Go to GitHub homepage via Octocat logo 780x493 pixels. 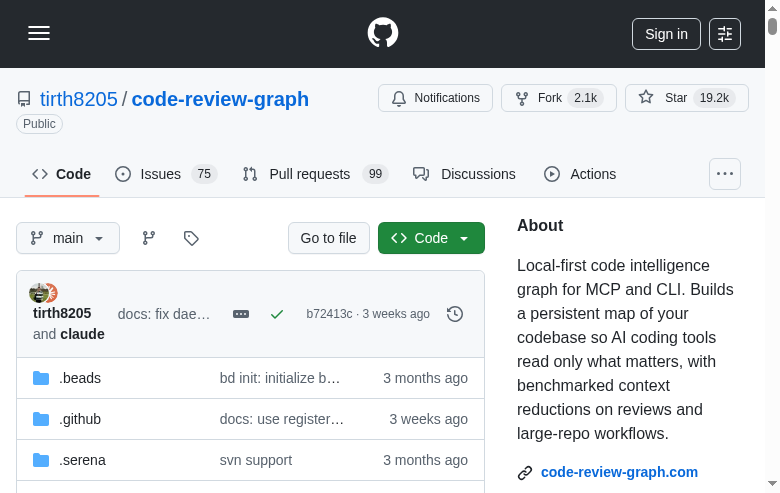pos(383,33)
